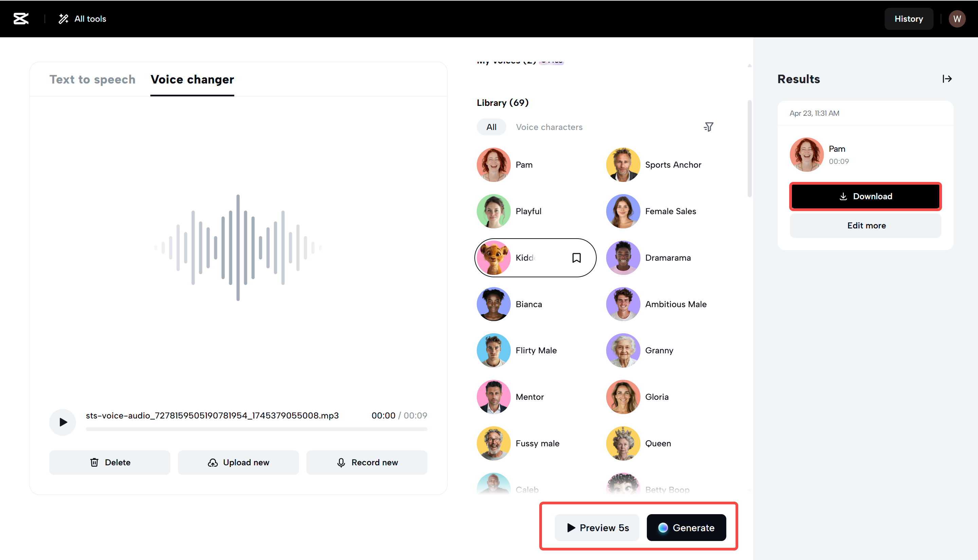
Task: Click the Generate button
Action: (686, 528)
